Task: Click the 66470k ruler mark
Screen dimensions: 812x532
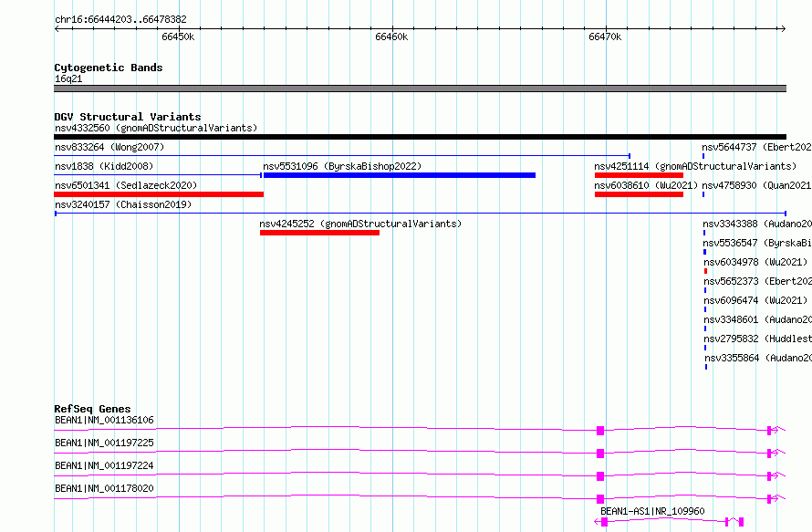Action: (605, 37)
